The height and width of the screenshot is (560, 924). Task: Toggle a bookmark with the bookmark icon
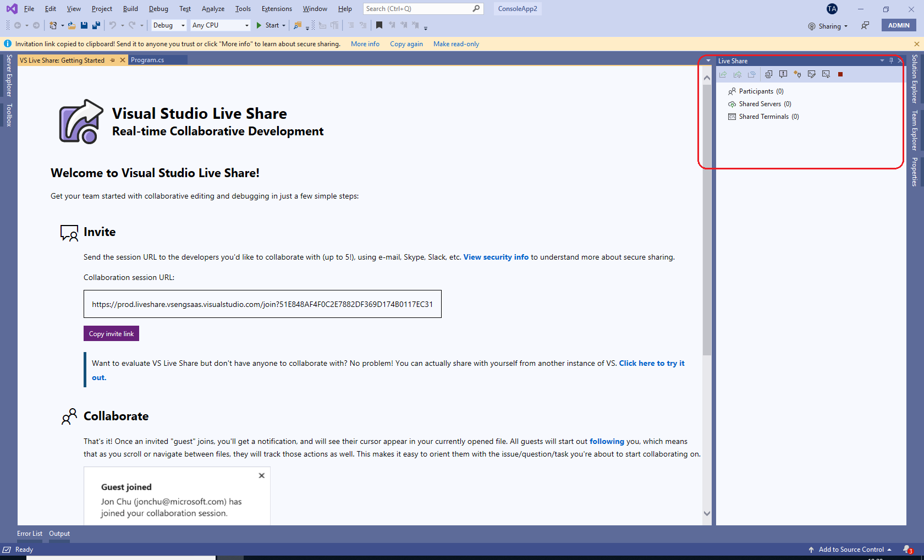pyautogui.click(x=379, y=25)
